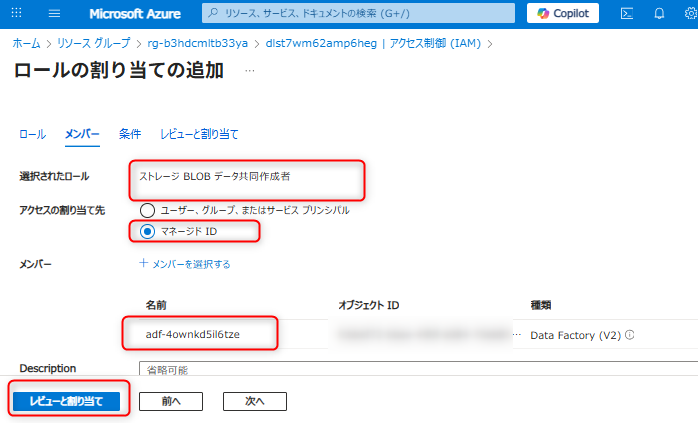The height and width of the screenshot is (423, 698).
Task: Switch to the 条件 tab
Action: click(130, 134)
